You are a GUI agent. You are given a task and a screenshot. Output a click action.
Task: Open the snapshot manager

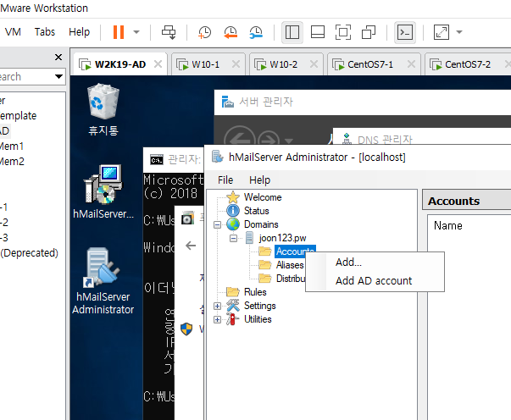(x=256, y=32)
